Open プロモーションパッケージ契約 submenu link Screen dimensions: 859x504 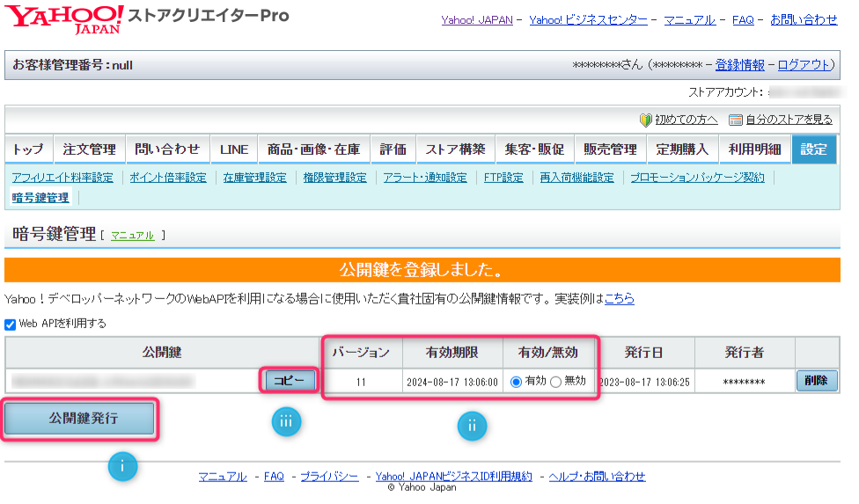697,178
